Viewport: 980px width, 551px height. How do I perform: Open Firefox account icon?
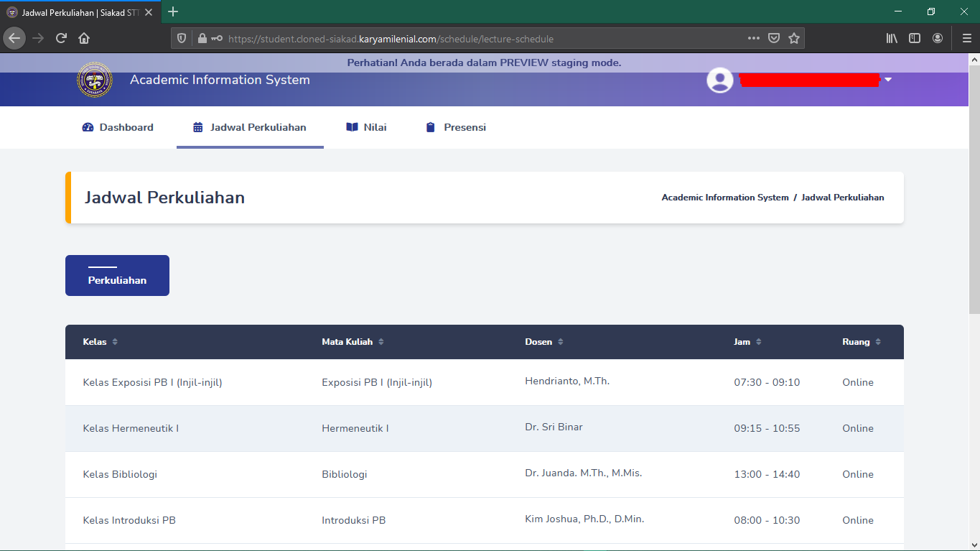tap(938, 38)
